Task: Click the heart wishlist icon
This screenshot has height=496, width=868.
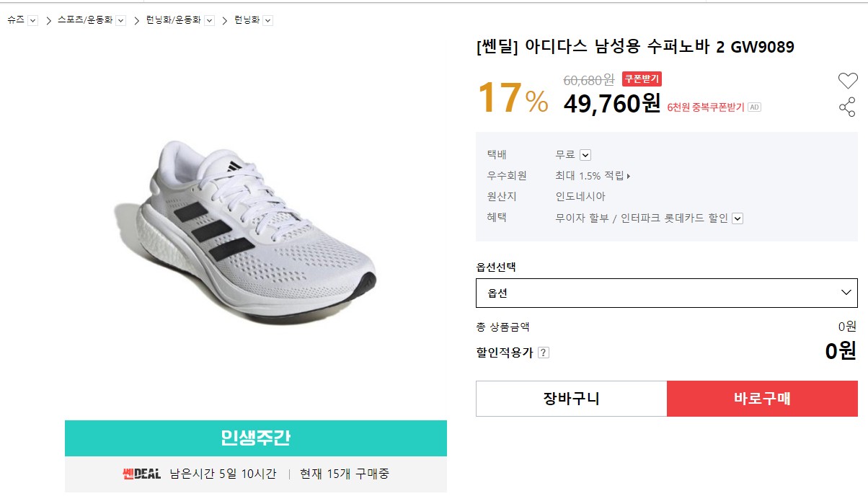Action: [848, 81]
